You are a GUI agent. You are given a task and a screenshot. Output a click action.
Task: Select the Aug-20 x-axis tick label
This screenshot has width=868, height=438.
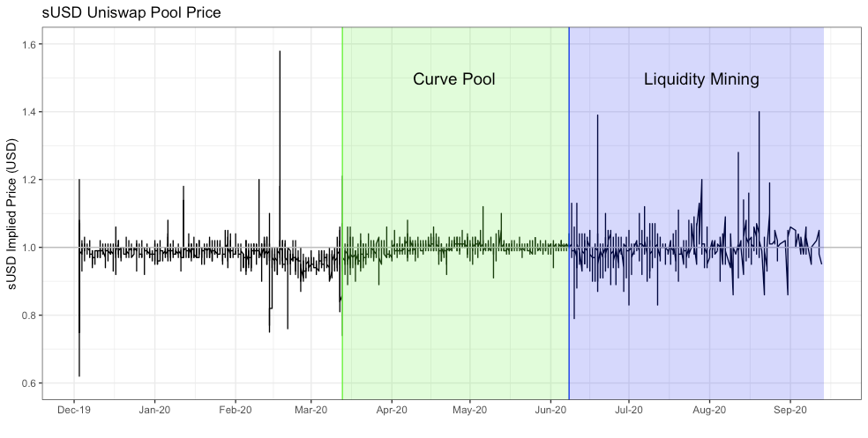709,411
